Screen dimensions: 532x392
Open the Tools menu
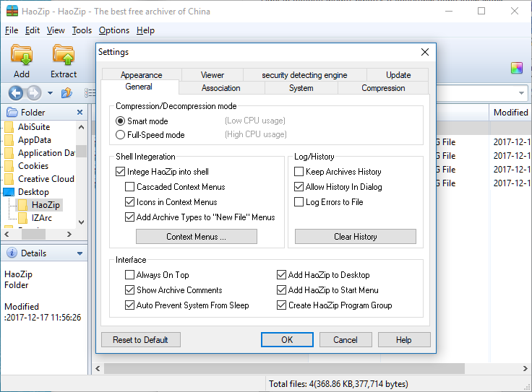coord(82,30)
